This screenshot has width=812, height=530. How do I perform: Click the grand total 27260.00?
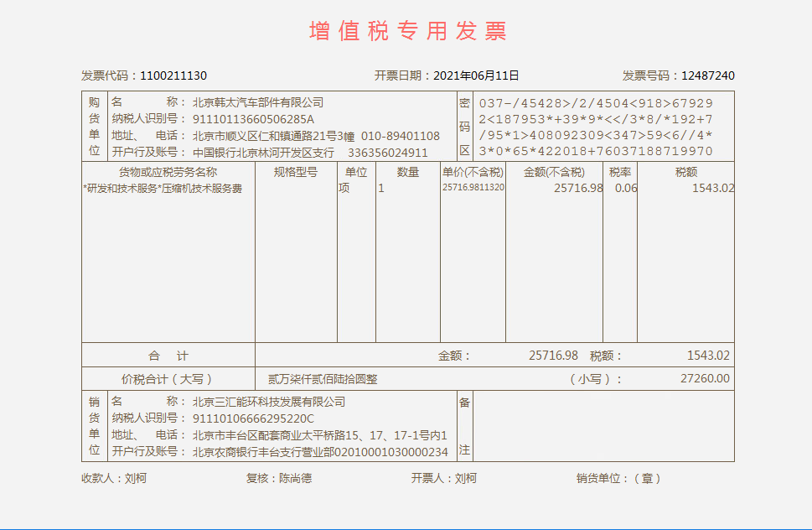(705, 379)
